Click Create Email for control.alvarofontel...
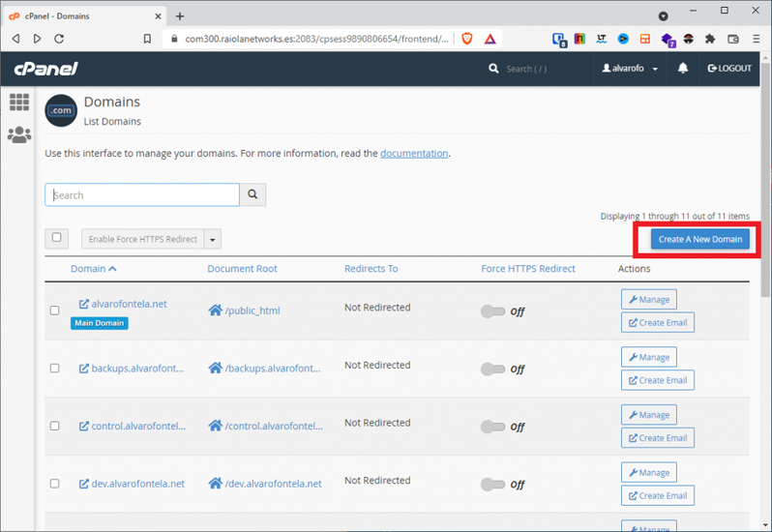 [658, 437]
